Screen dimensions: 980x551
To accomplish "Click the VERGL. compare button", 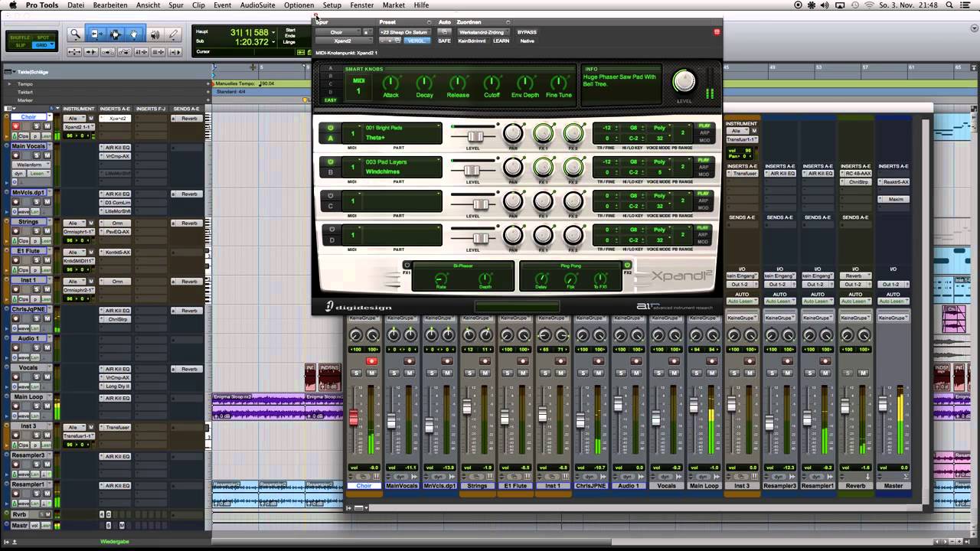I will [x=416, y=41].
